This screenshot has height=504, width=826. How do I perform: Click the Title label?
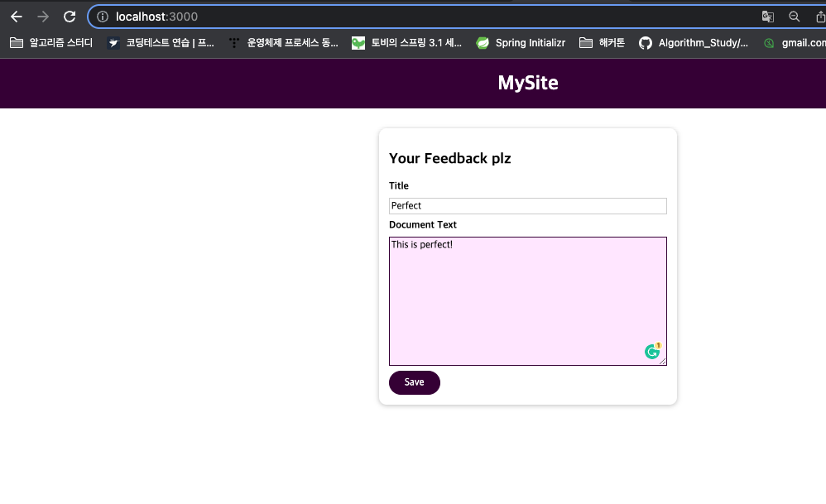tap(399, 186)
